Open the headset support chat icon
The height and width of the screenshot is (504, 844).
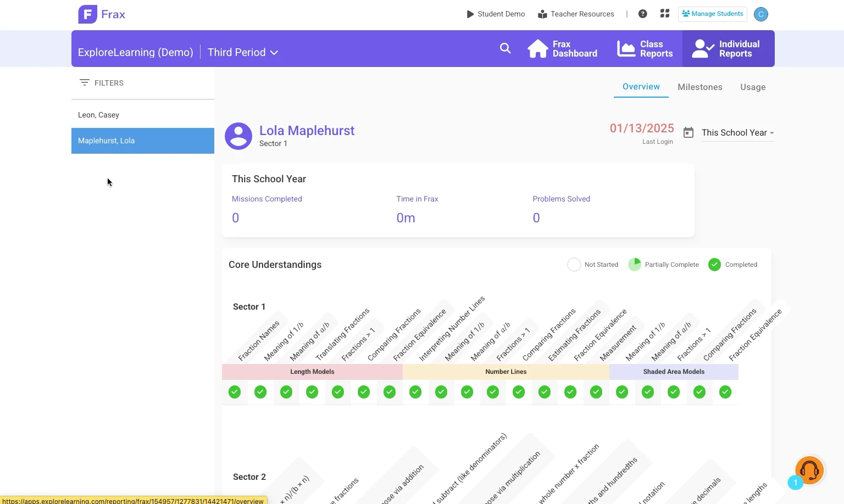point(809,470)
